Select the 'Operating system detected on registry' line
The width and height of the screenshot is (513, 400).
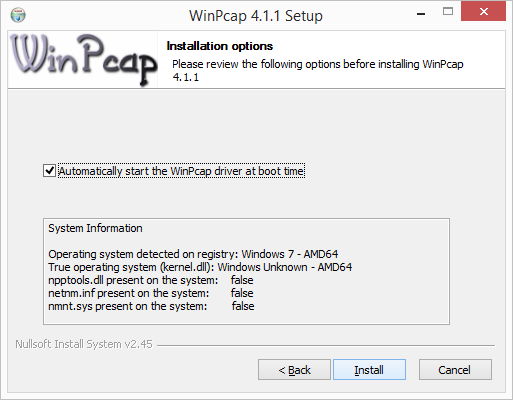193,254
